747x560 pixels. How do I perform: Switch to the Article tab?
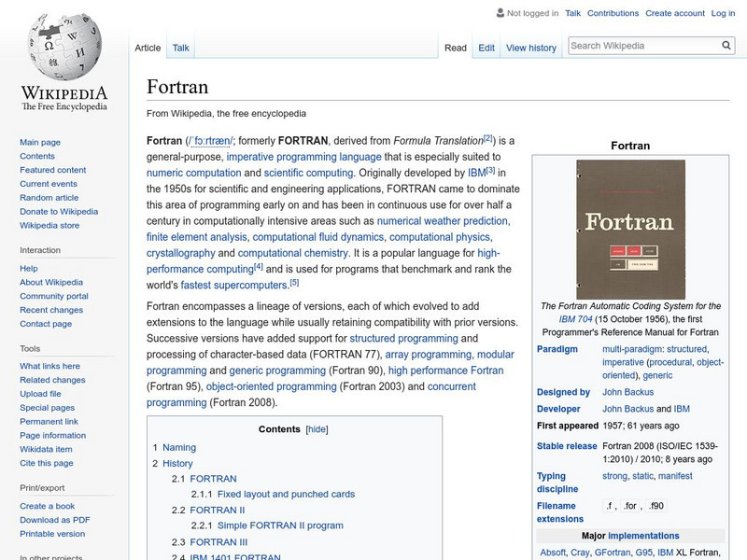pos(148,48)
